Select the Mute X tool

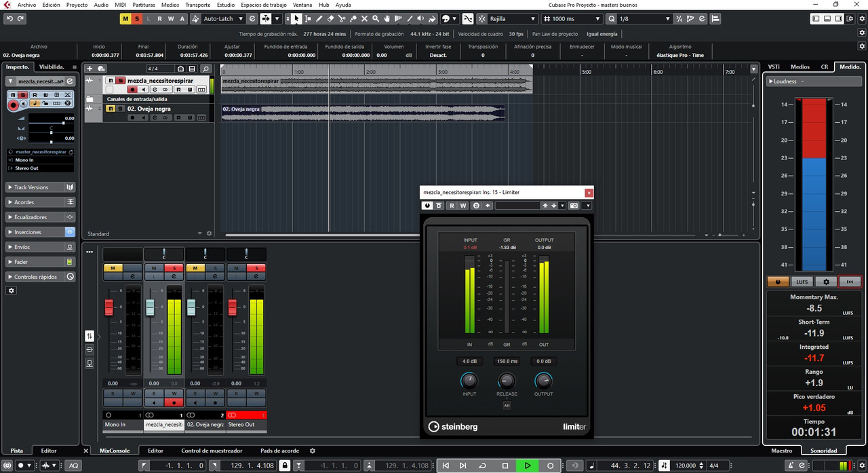point(365,18)
